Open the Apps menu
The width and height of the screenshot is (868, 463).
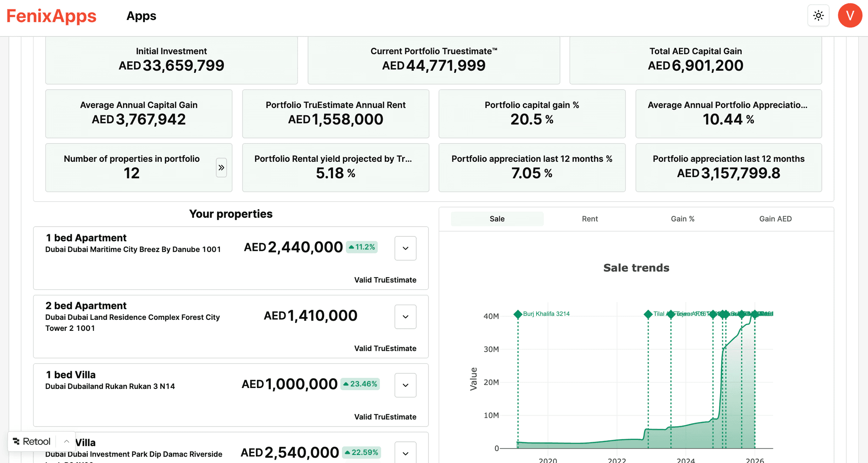141,16
